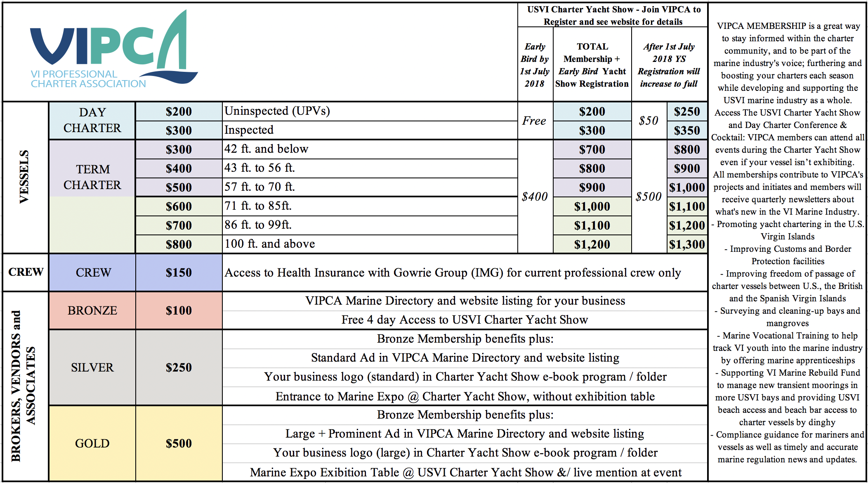Select the DAY CHARTER category cell

point(92,121)
